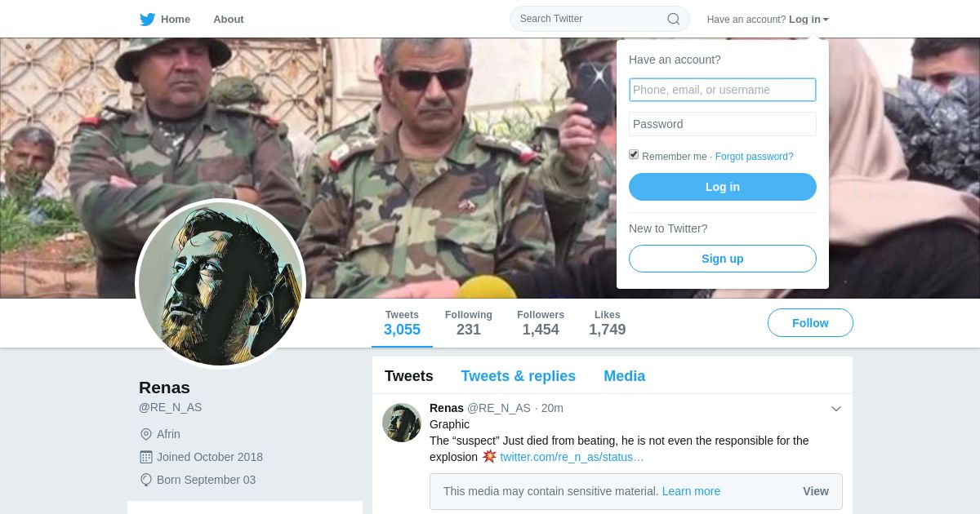This screenshot has height=514, width=980.
Task: Click the blue Log in button
Action: (723, 187)
